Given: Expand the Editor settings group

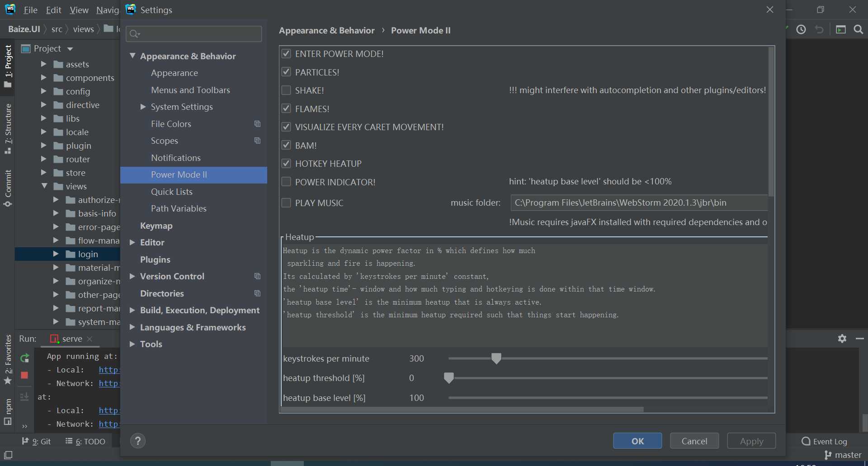Looking at the screenshot, I should pyautogui.click(x=132, y=242).
